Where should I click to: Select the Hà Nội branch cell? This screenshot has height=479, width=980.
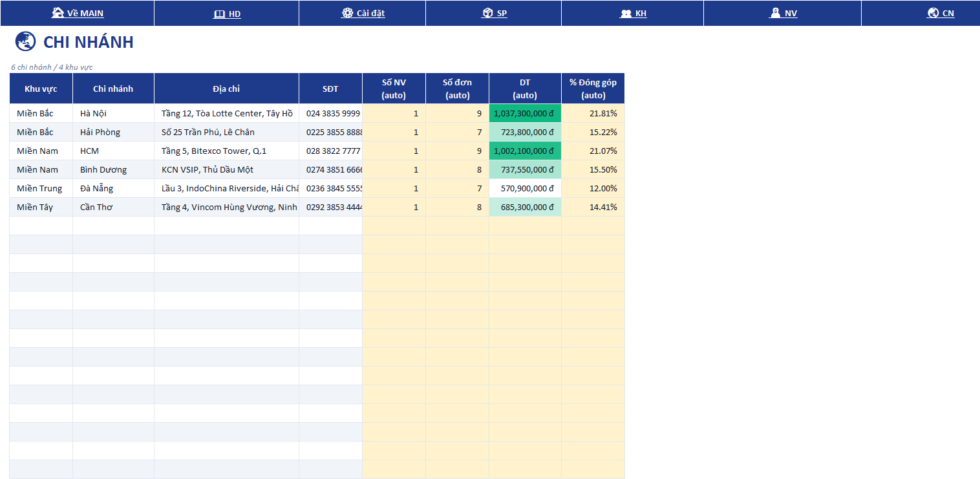click(113, 113)
